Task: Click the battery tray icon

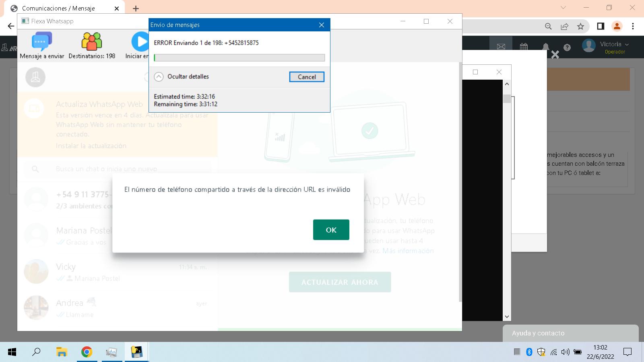Action: pyautogui.click(x=578, y=352)
